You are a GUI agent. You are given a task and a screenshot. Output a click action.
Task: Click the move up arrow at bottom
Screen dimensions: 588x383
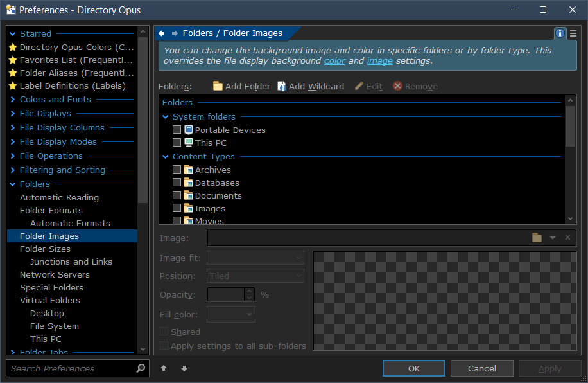coord(164,368)
